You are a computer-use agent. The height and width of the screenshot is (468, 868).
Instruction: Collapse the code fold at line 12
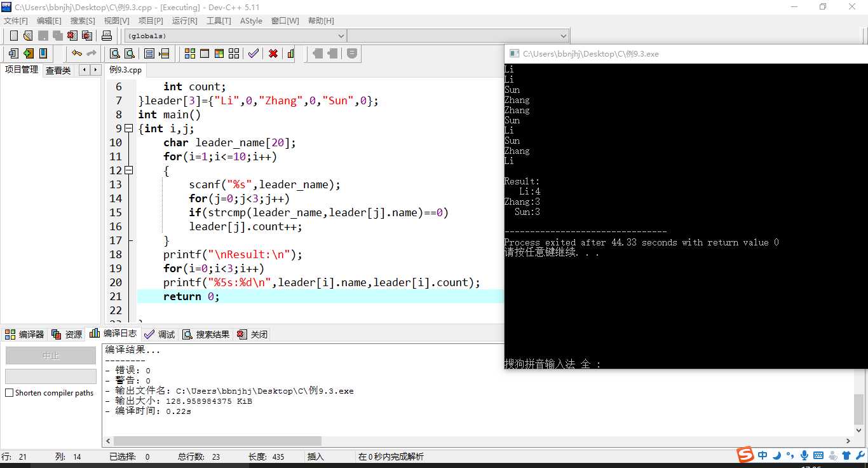(x=129, y=170)
